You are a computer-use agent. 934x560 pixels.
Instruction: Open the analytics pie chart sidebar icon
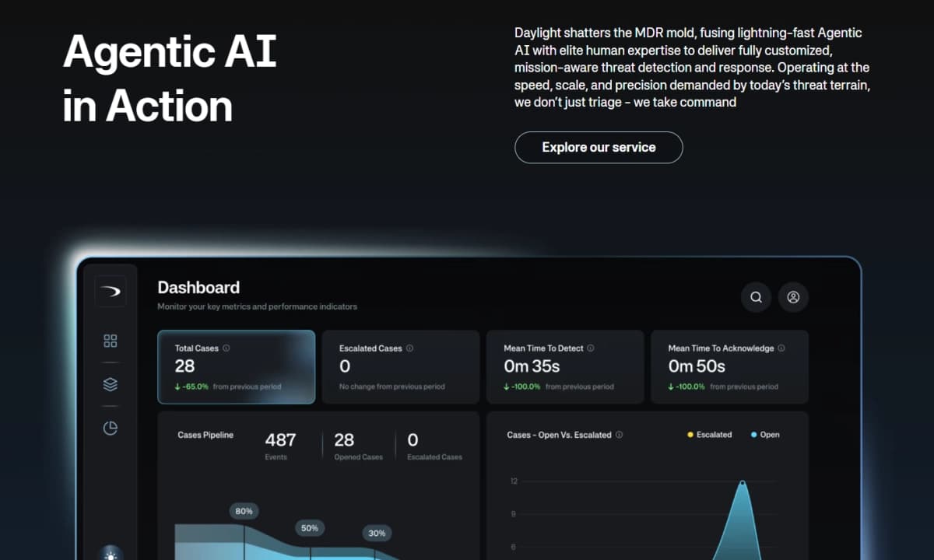[110, 428]
